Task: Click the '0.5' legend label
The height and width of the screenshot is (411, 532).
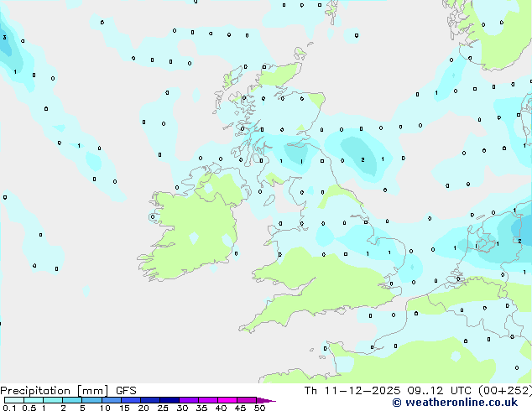Action: pyautogui.click(x=29, y=408)
